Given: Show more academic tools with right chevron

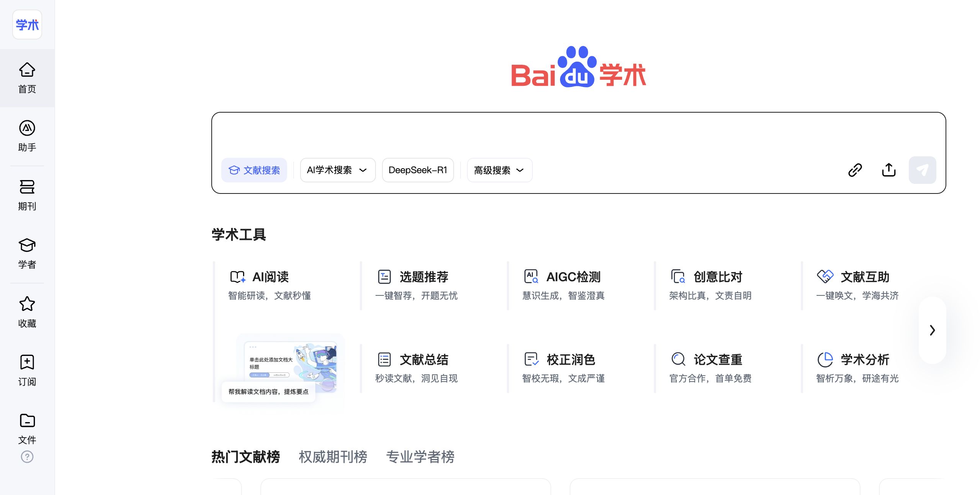Looking at the screenshot, I should pos(932,330).
